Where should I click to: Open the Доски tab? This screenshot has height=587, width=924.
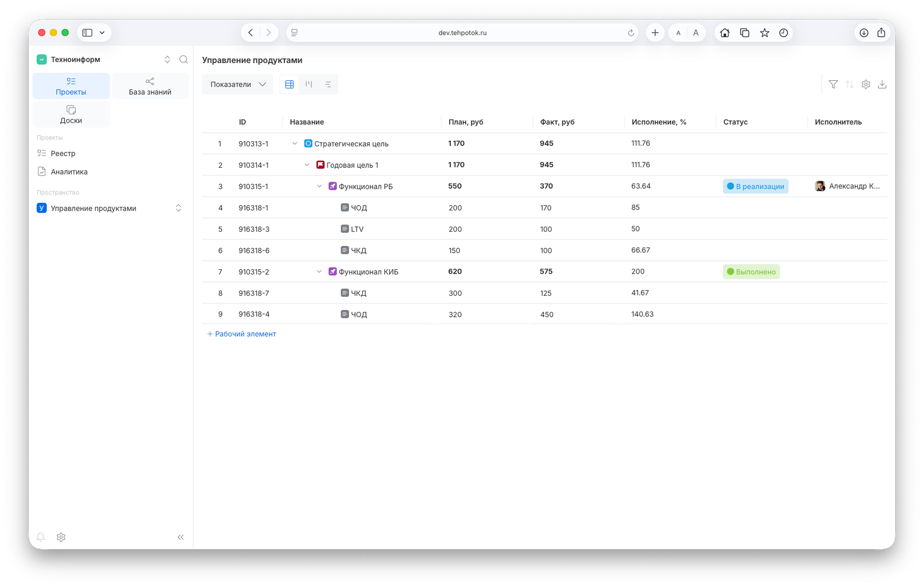71,115
